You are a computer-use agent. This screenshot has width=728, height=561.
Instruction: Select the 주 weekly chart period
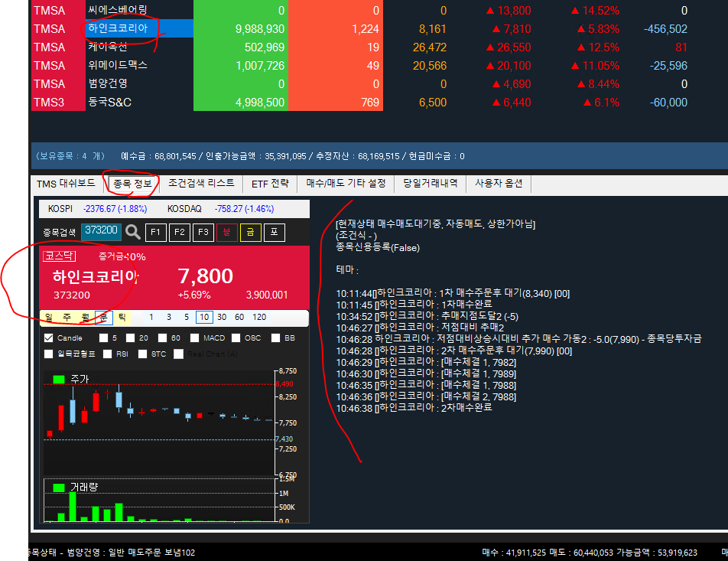(x=67, y=318)
